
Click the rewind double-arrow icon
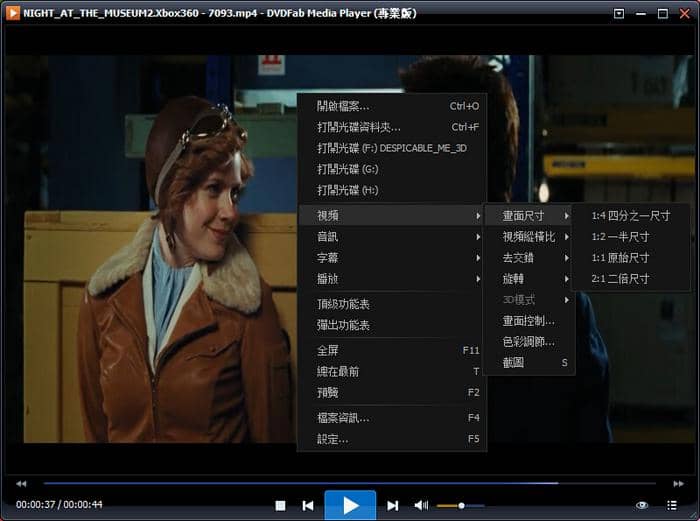point(21,483)
